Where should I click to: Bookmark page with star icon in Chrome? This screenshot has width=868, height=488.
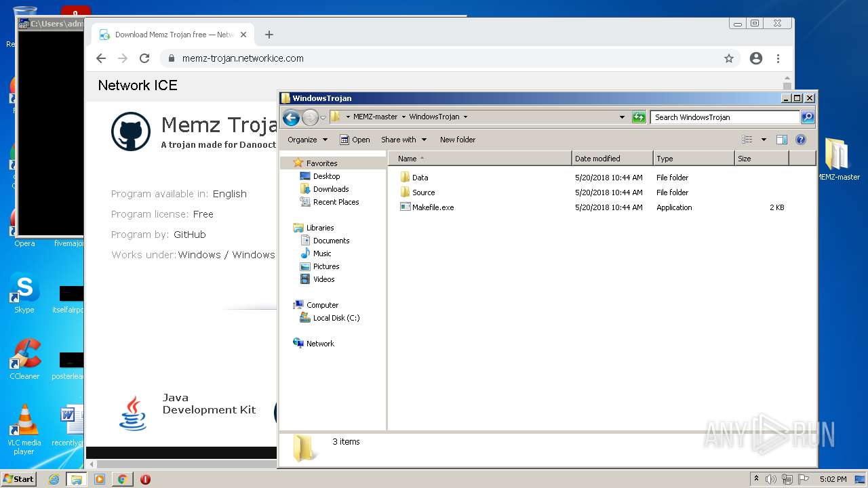coord(729,58)
